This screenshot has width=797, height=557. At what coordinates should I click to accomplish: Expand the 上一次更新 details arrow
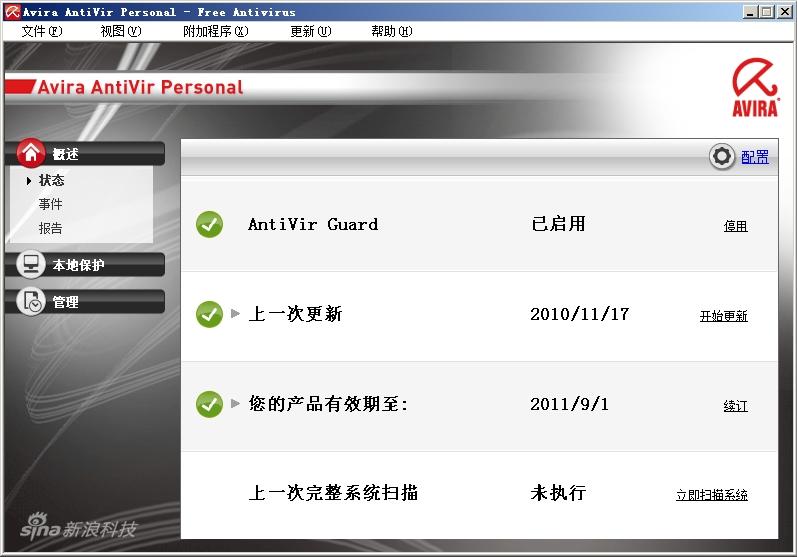(235, 313)
